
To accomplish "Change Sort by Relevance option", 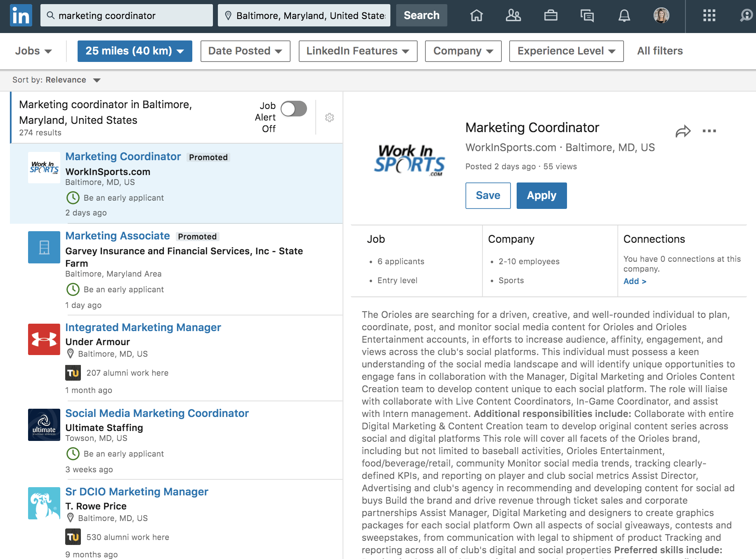I will [x=73, y=80].
